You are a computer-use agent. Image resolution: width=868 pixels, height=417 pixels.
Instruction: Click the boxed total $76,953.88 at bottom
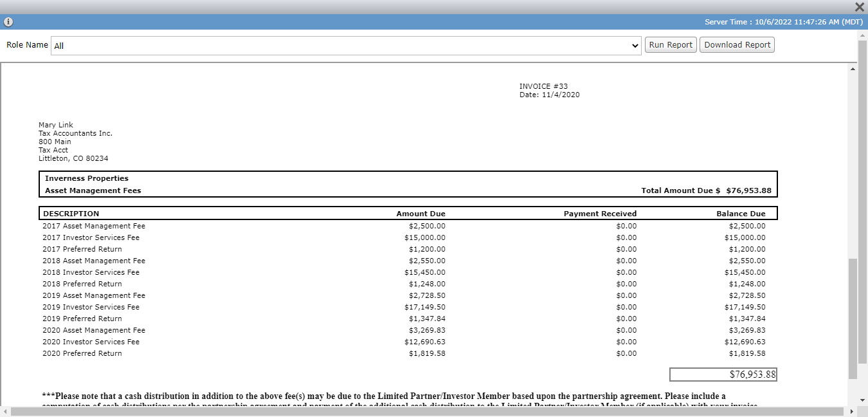coord(723,375)
